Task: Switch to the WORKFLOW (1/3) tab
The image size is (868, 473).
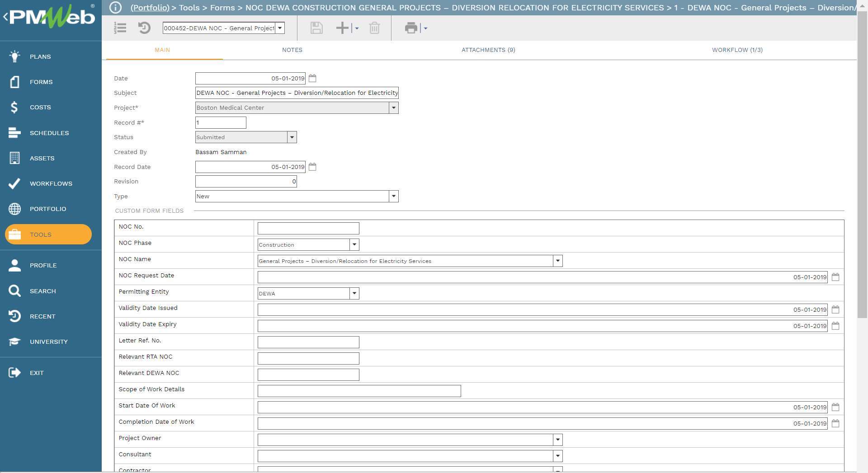Action: [737, 50]
